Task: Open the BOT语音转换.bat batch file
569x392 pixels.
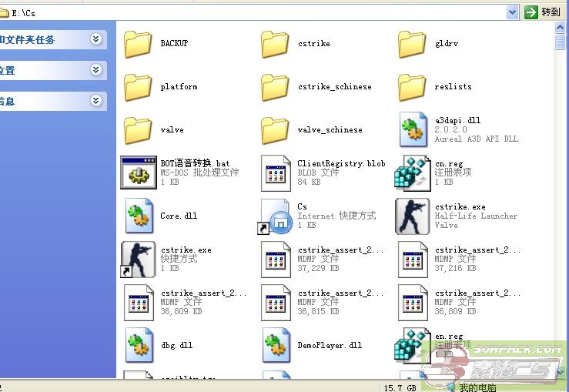Action: [x=139, y=173]
